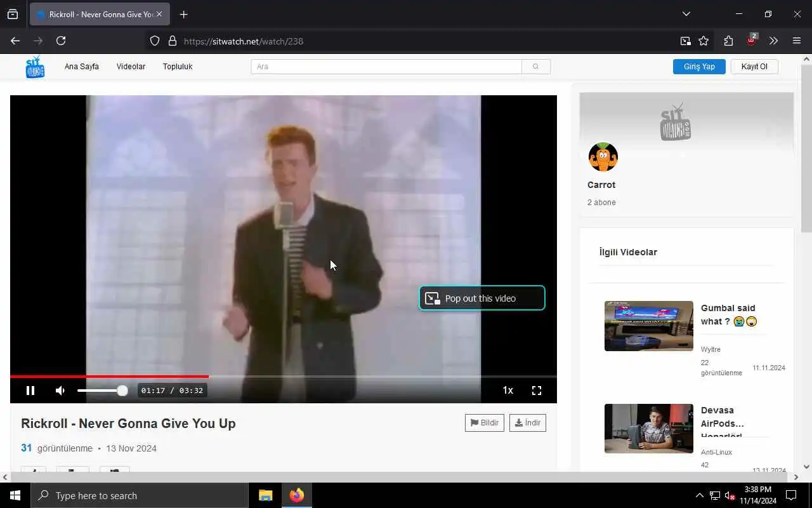This screenshot has width=812, height=508.
Task: Report the video with Bildir button
Action: point(485,423)
